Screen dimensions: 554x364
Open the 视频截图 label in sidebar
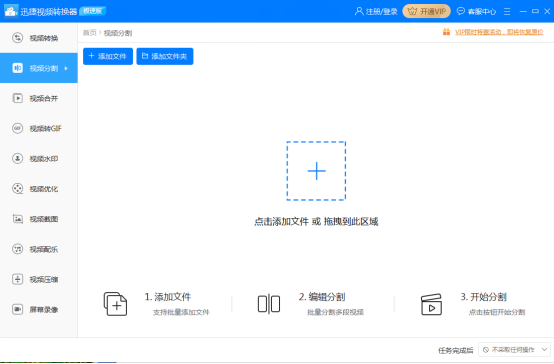point(44,219)
